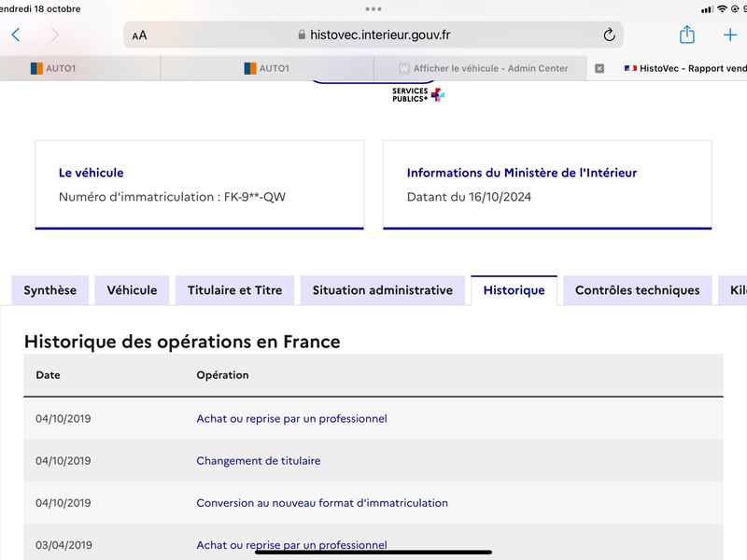
Task: Click the histovec.interieur.gouv.fr address bar
Action: (x=373, y=35)
